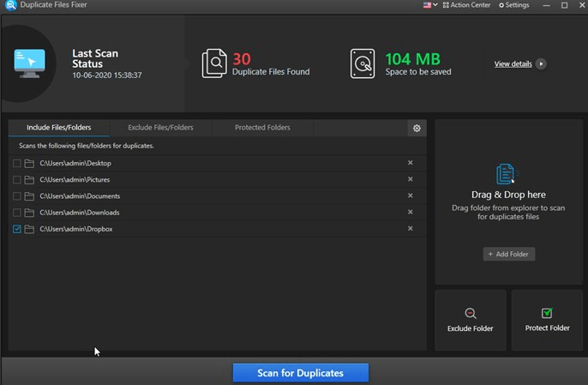588x385 pixels.
Task: Click the folder icon for Pictures row
Action: pyautogui.click(x=29, y=180)
